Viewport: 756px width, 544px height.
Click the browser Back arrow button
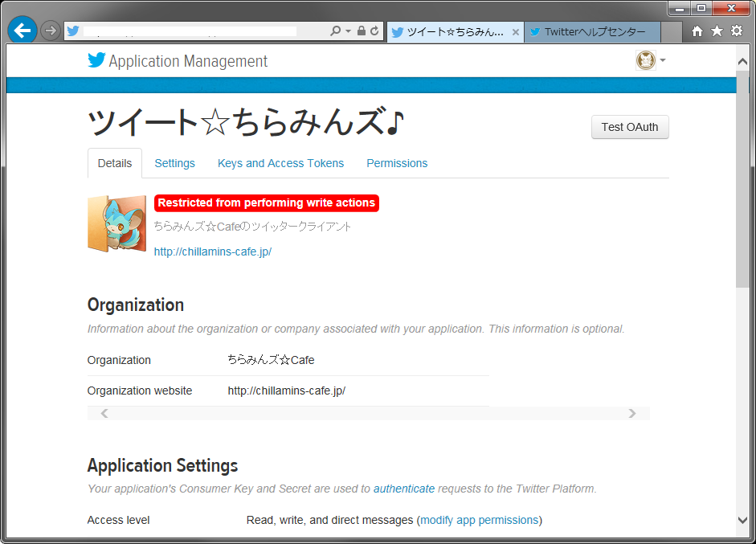pos(22,31)
